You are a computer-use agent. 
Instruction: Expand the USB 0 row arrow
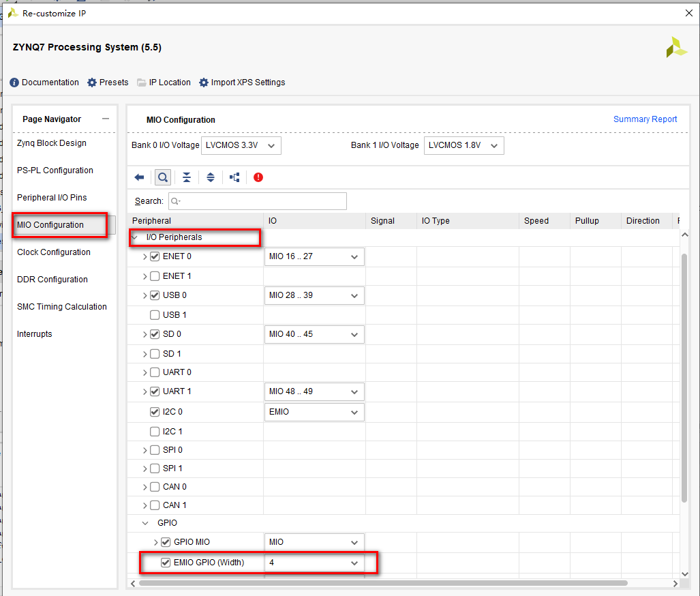point(144,296)
